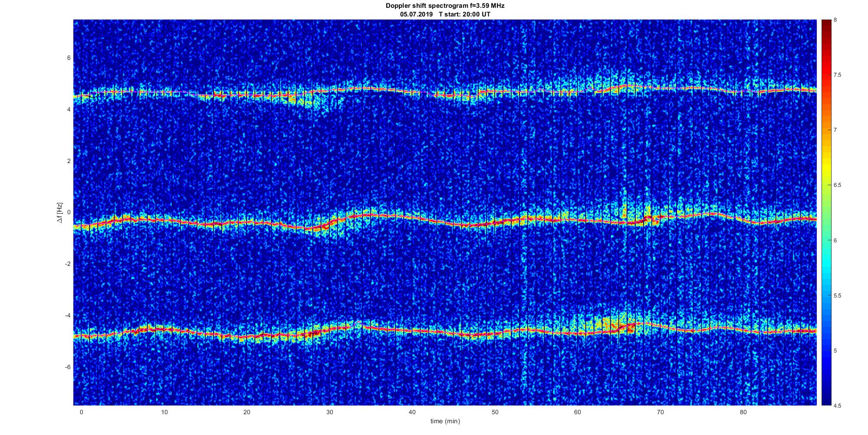Pick the y-axis tick label 6

[x=69, y=58]
